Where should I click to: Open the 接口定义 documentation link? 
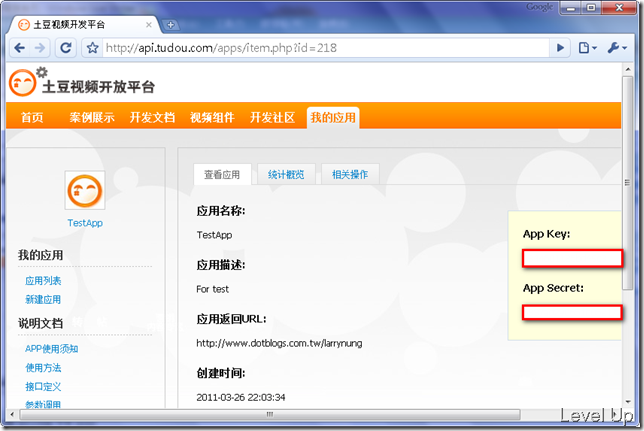(43, 387)
